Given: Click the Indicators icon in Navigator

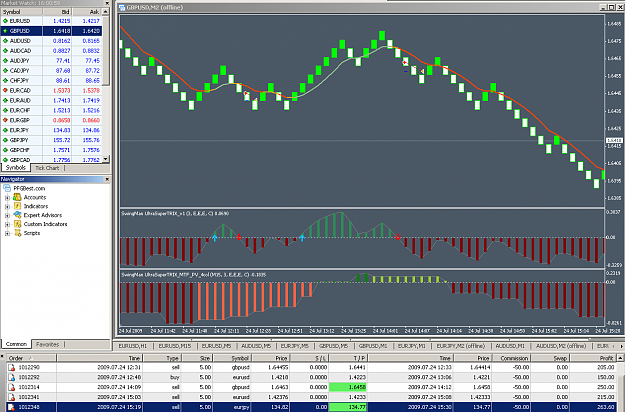Looking at the screenshot, I should 17,206.
